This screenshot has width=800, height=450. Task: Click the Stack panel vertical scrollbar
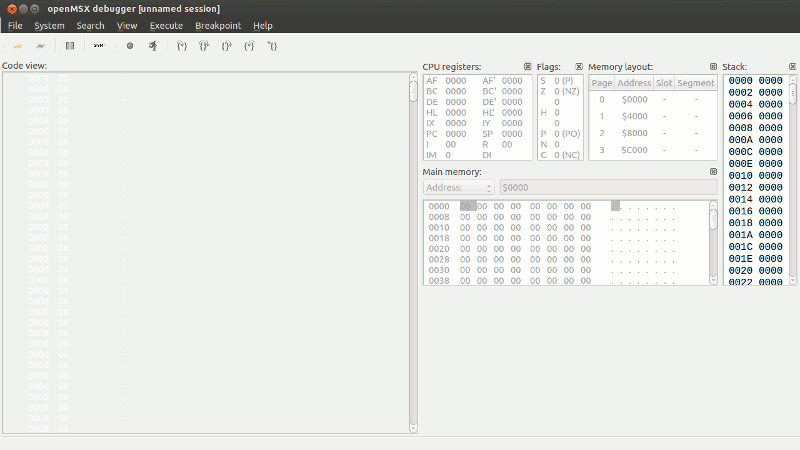pos(792,180)
